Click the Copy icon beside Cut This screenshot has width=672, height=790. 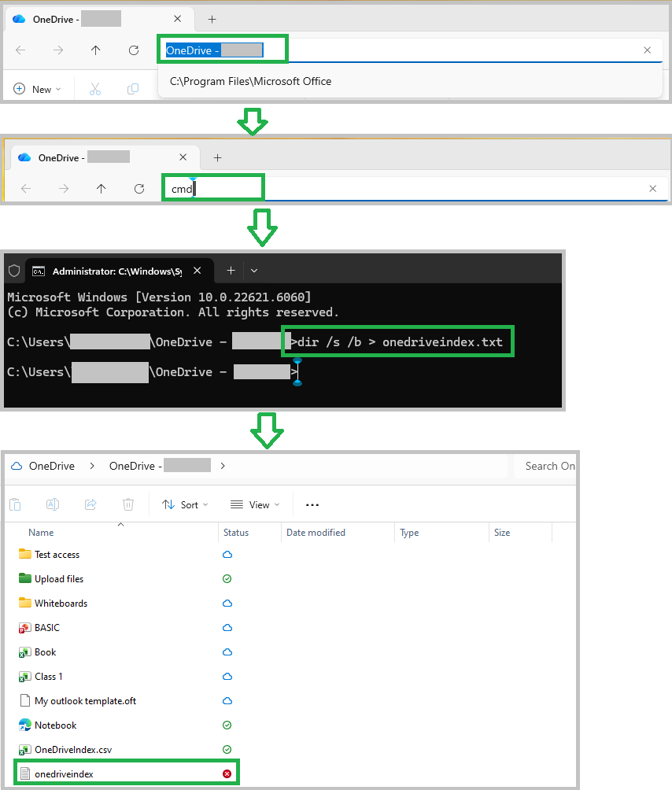[133, 89]
